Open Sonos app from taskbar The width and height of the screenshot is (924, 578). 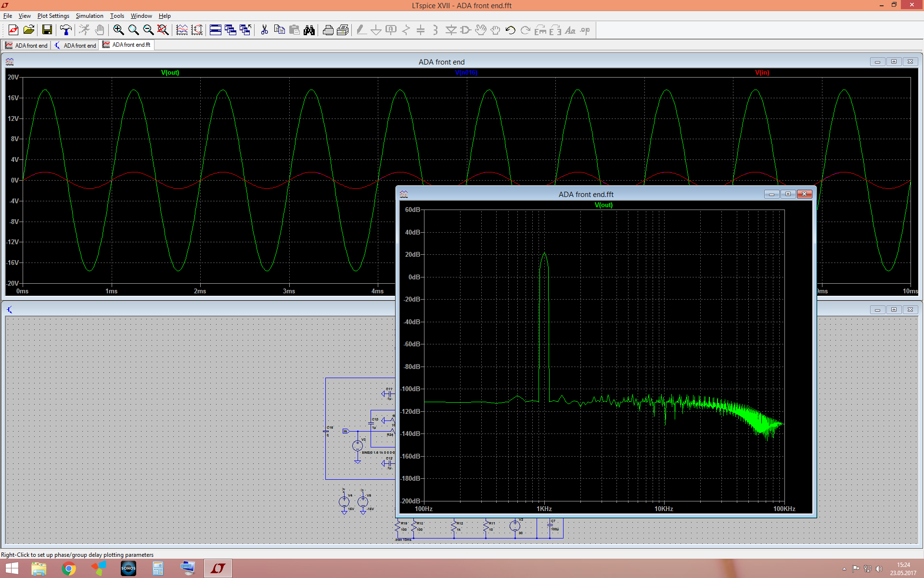coord(128,569)
